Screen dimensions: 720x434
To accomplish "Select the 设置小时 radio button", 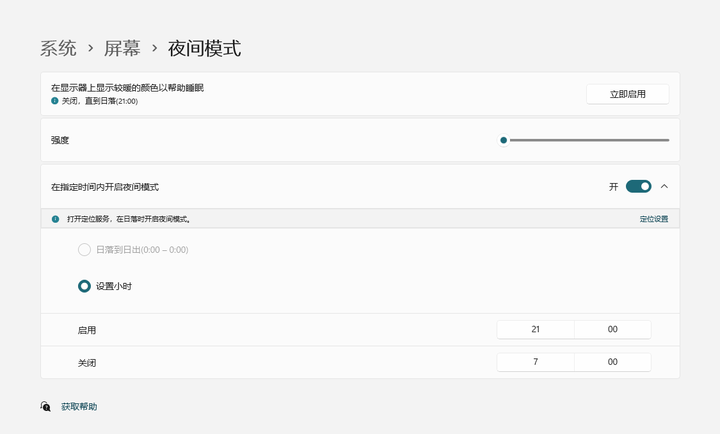I will [84, 286].
